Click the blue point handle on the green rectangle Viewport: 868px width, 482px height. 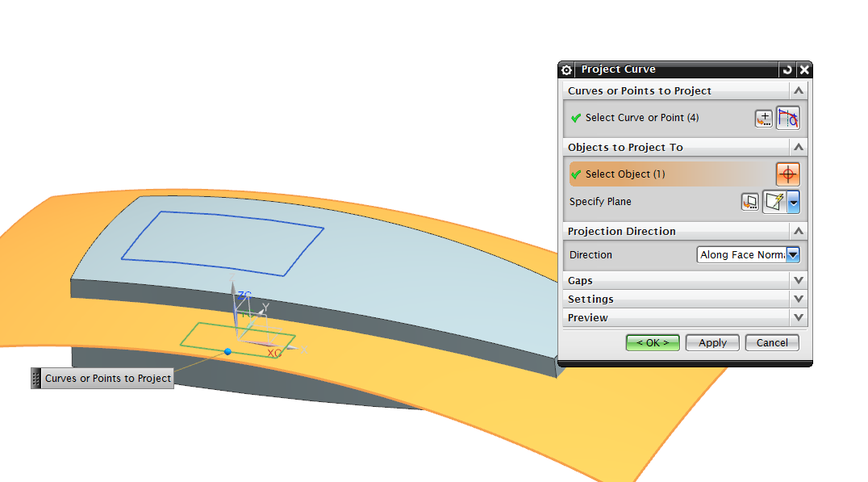pyautogui.click(x=227, y=352)
